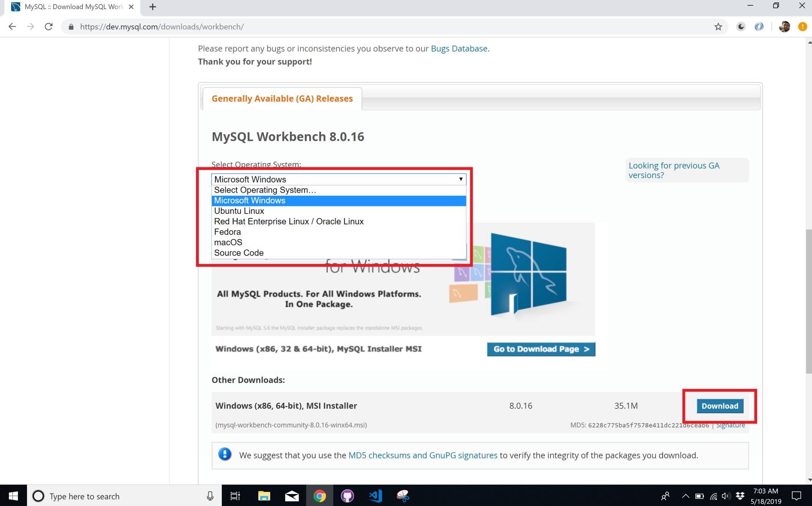
Task: Check the battery status icon
Action: (700, 496)
